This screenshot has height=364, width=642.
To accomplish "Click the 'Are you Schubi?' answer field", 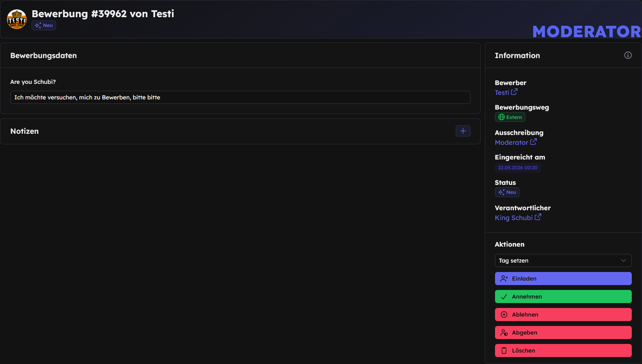I will coord(240,97).
